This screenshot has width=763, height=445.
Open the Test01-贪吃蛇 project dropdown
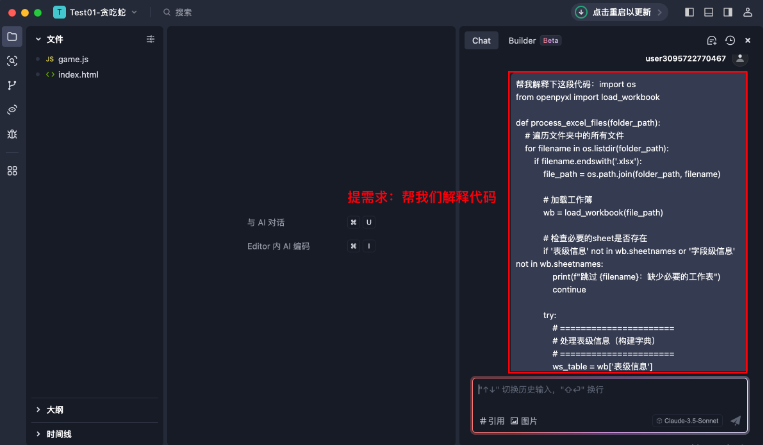96,12
